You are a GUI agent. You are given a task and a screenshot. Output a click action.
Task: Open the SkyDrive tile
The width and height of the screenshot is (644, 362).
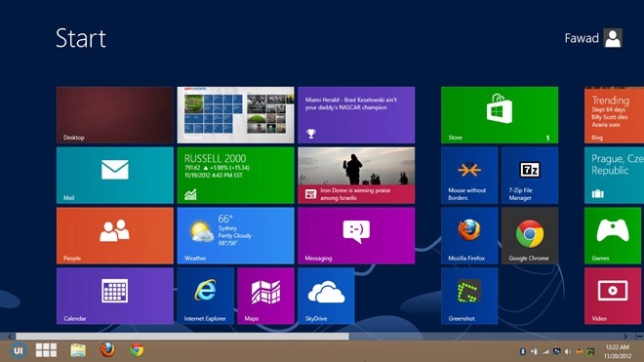click(x=326, y=296)
